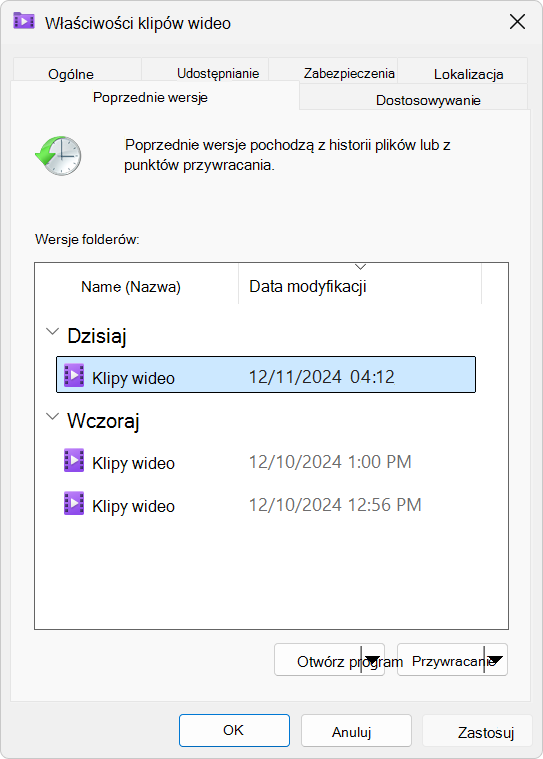
Task: Open the Przywracanie dropdown arrow
Action: [x=495, y=659]
